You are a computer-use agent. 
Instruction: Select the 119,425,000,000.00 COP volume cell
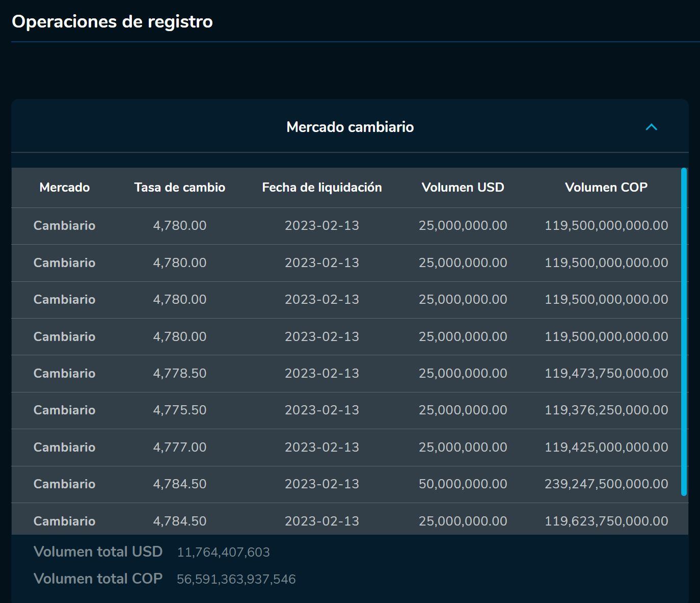click(x=606, y=448)
